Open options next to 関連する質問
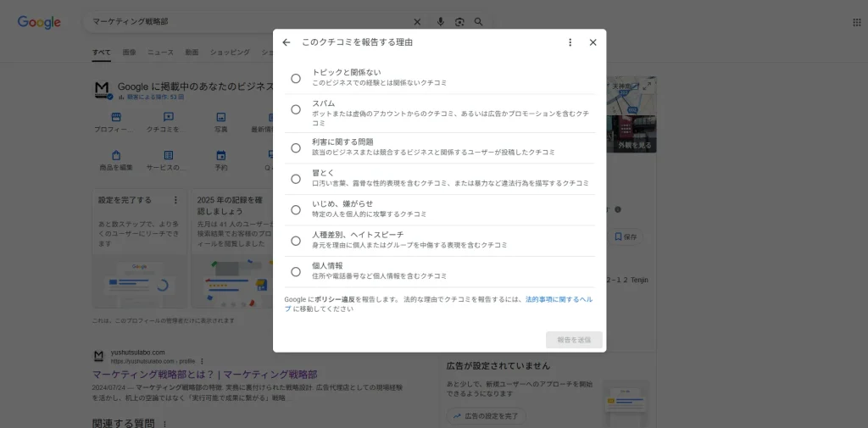This screenshot has width=868, height=428. pos(164,424)
